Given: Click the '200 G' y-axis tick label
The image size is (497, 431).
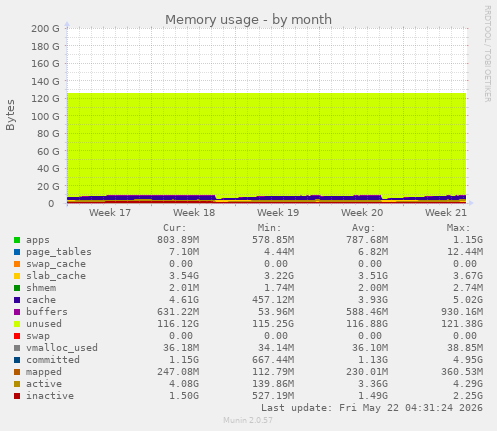Looking at the screenshot, I should click(x=45, y=29).
